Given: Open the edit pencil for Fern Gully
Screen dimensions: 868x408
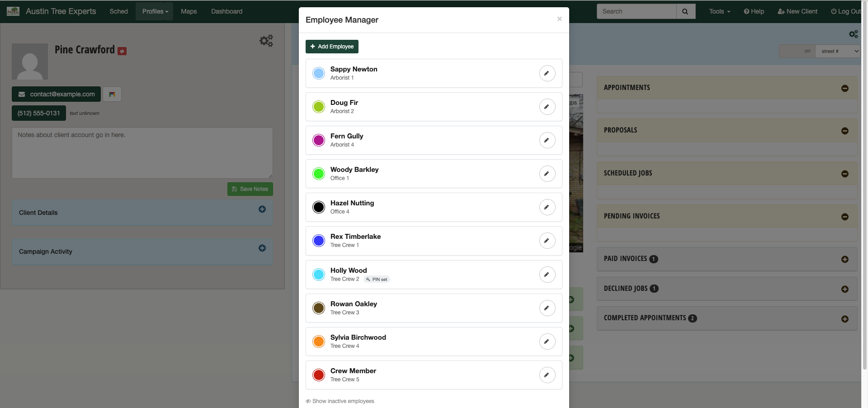Looking at the screenshot, I should 547,140.
